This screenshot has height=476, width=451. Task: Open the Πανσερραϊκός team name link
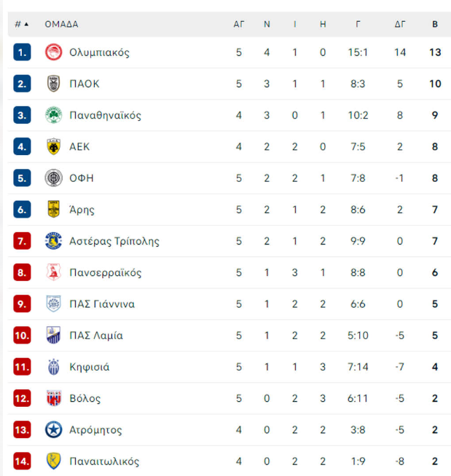[106, 273]
